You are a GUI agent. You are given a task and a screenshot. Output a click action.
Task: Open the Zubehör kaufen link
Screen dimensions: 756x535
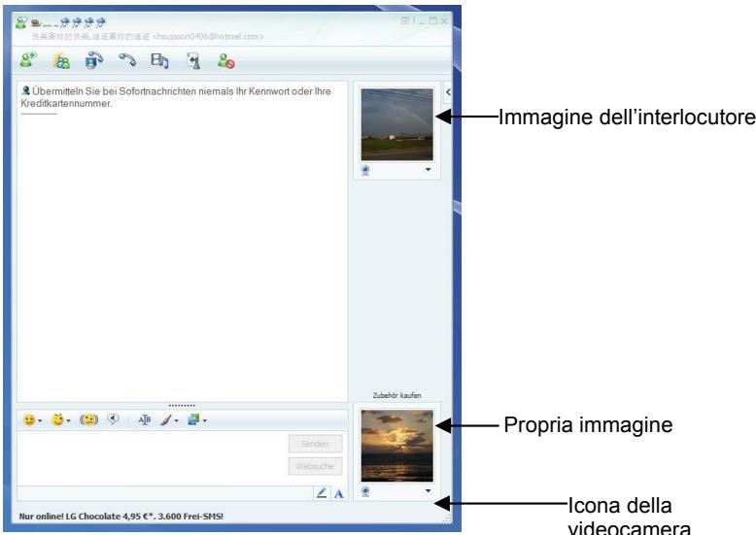(396, 395)
